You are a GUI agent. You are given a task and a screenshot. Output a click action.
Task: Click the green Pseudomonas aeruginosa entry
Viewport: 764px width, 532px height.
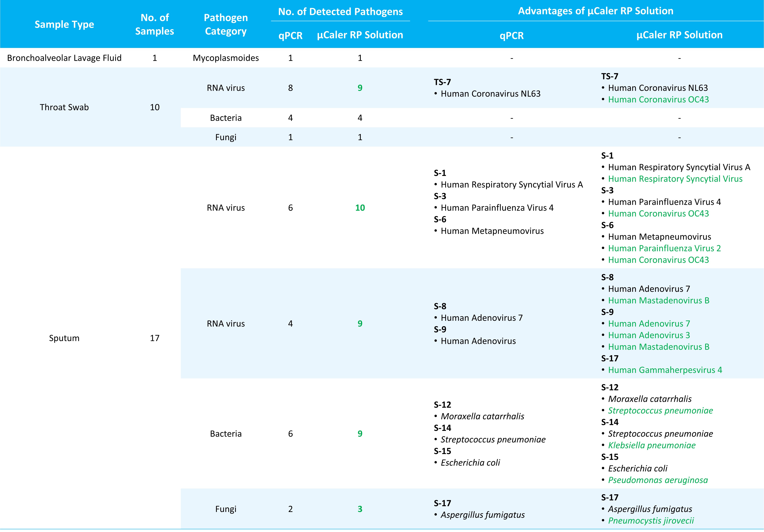point(657,480)
